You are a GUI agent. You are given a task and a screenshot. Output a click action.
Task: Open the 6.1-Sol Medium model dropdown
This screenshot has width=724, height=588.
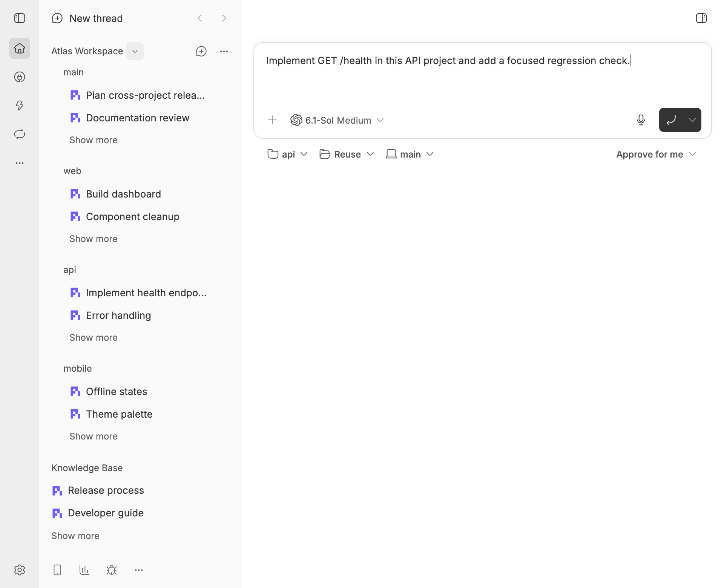tap(337, 120)
